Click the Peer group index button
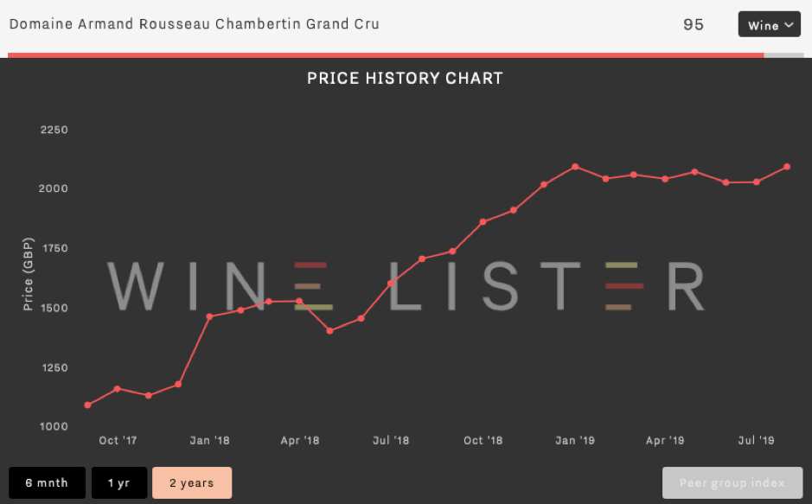The width and height of the screenshot is (812, 504). click(x=732, y=482)
